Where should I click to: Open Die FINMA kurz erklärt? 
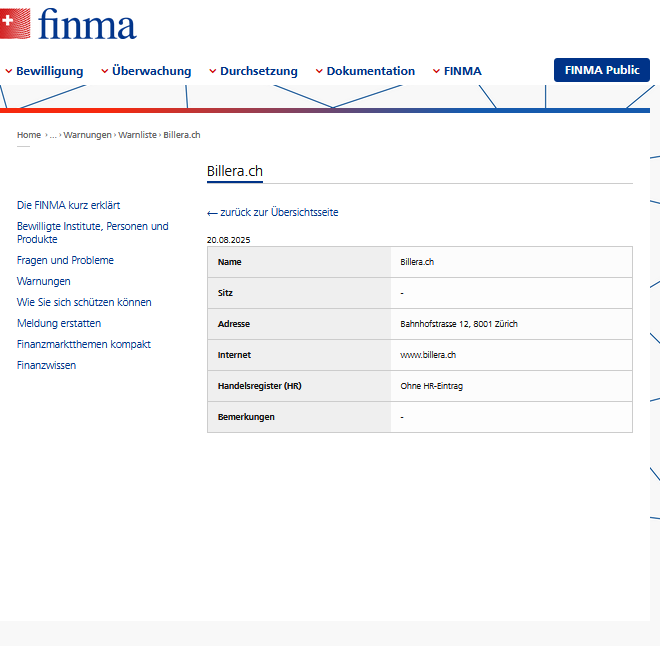click(x=68, y=205)
